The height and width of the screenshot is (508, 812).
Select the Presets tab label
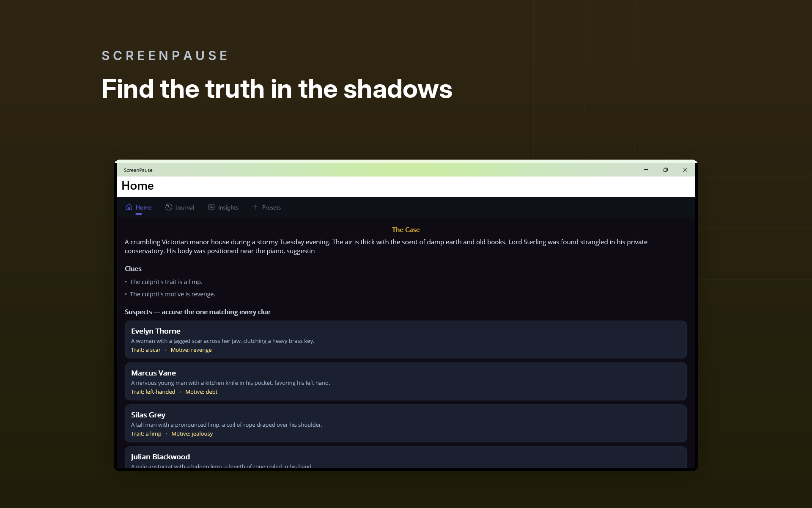[271, 207]
